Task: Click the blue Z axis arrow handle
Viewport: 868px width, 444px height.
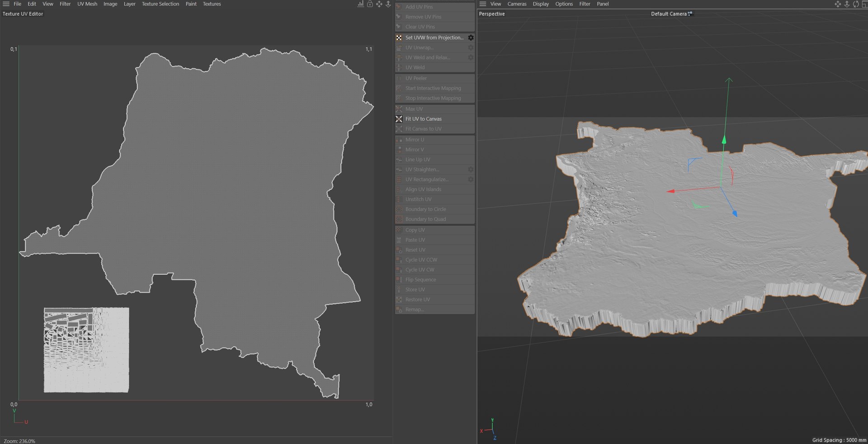Action: 735,213
